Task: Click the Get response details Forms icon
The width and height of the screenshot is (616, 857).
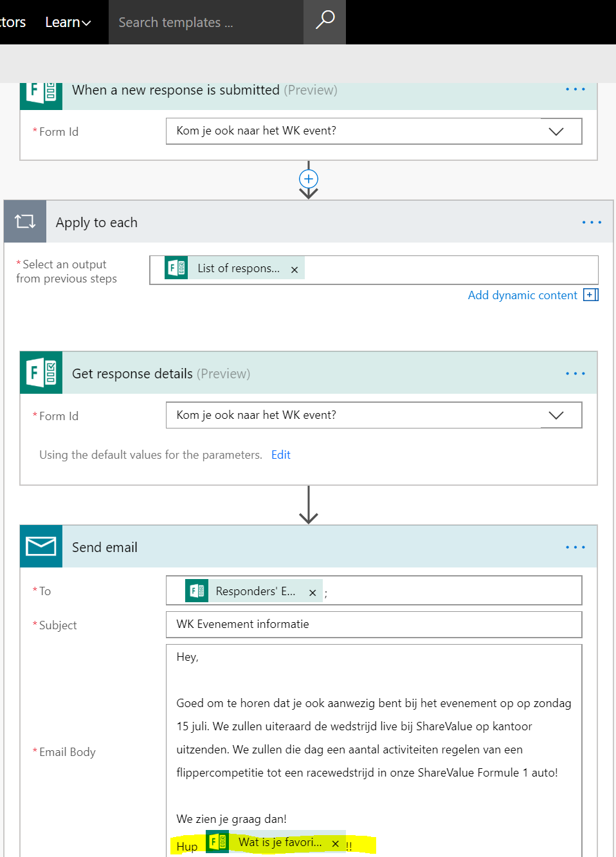Action: click(x=41, y=373)
